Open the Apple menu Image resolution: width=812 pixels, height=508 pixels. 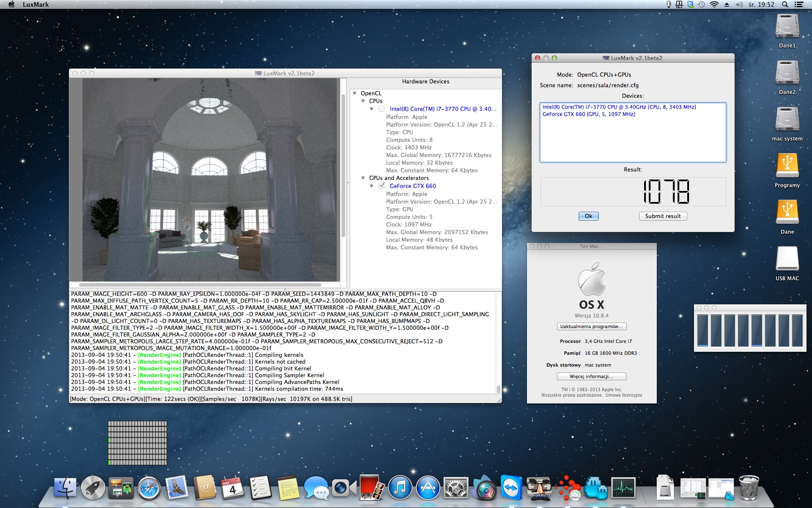11,5
